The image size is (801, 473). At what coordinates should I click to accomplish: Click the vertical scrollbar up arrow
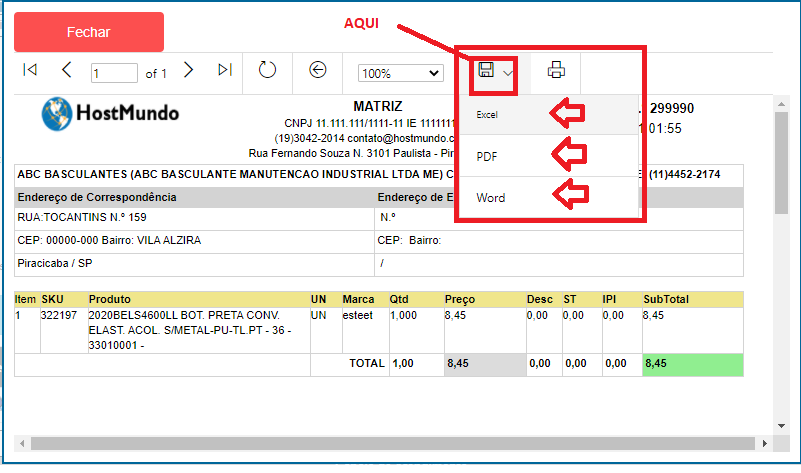(782, 104)
